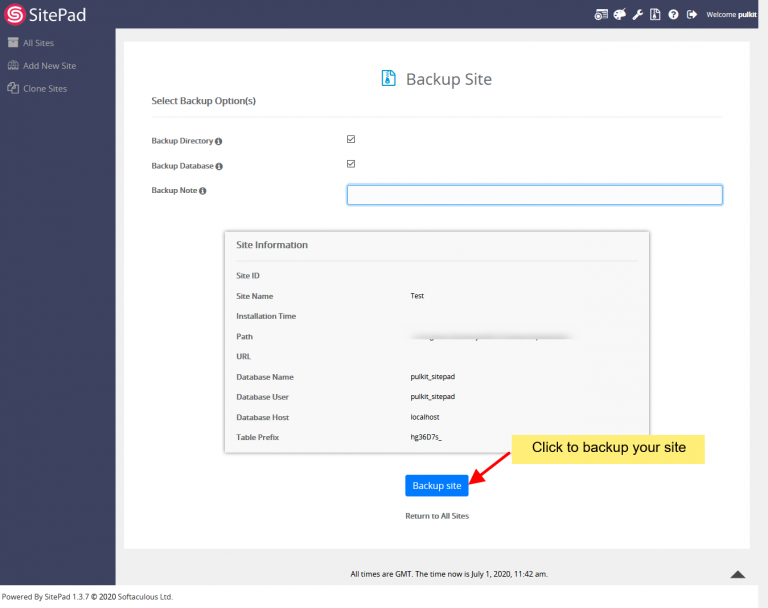Screen dimensions: 768x608
Task: Click the Backup Site title archive icon
Action: pyautogui.click(x=389, y=79)
